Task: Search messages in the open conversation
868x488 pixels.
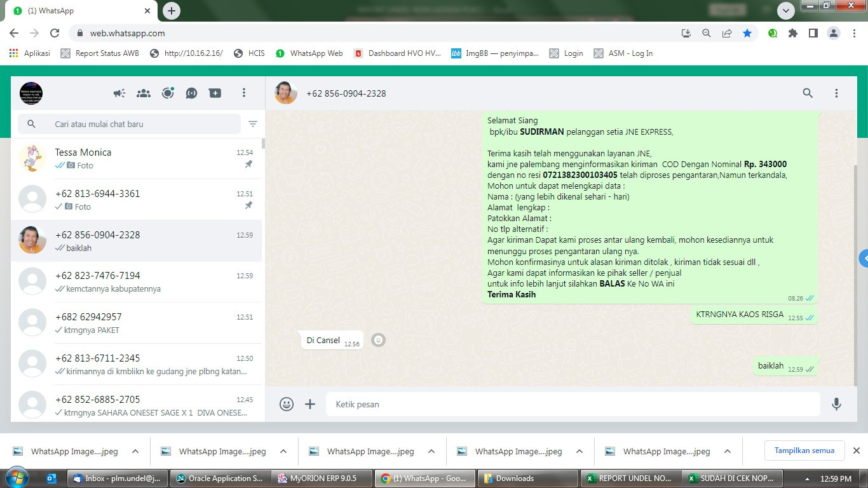Action: (x=808, y=93)
